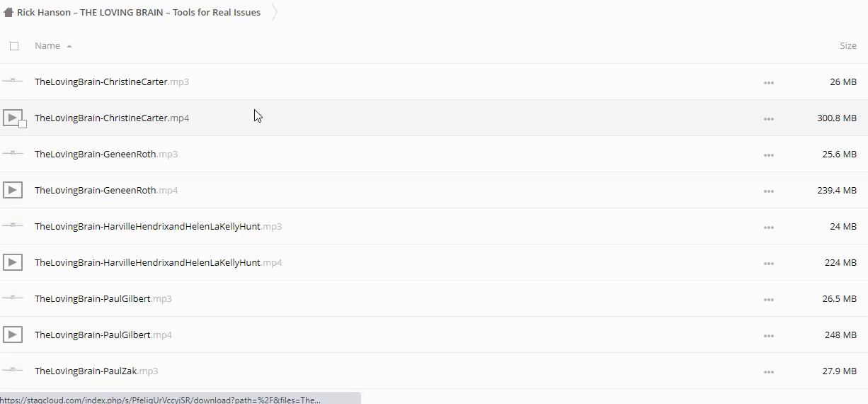This screenshot has height=404, width=868.
Task: Click the home icon in the breadcrumb
Action: click(x=8, y=12)
